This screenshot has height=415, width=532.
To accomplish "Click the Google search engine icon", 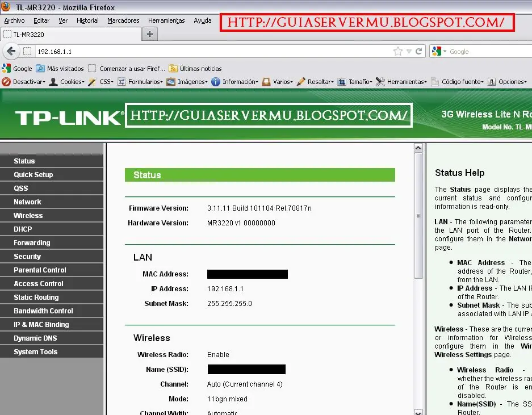I will pyautogui.click(x=436, y=51).
